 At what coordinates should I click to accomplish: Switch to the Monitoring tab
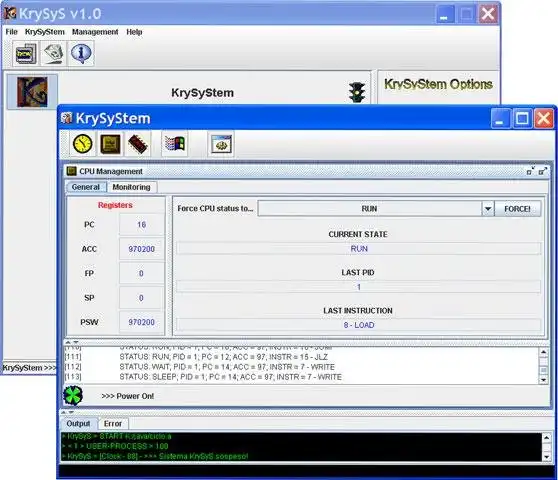click(x=131, y=187)
